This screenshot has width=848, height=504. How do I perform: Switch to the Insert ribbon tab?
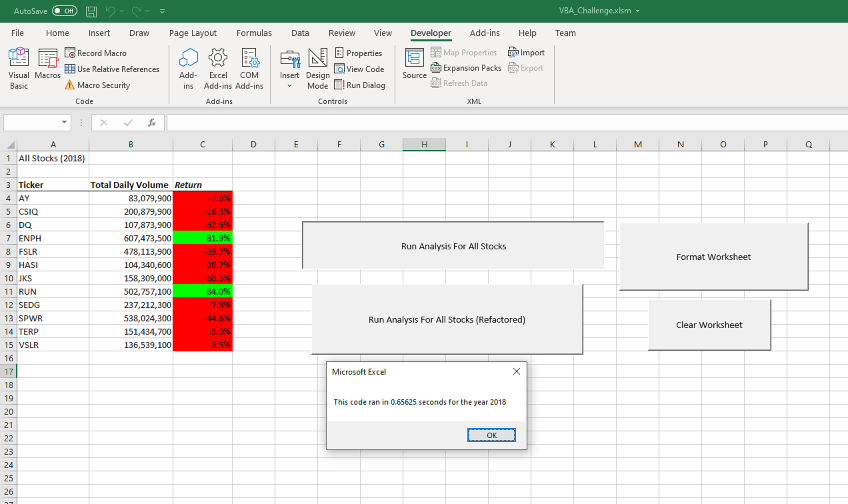(99, 33)
